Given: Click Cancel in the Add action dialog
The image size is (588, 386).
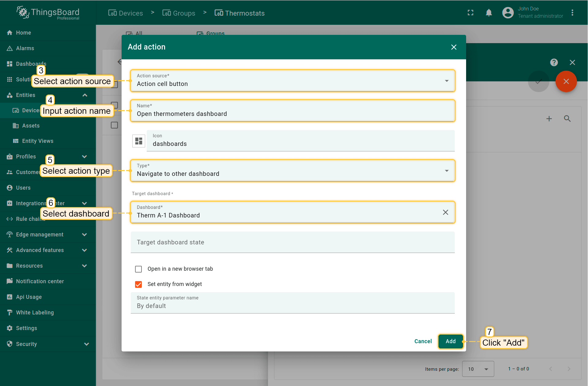Looking at the screenshot, I should point(423,341).
